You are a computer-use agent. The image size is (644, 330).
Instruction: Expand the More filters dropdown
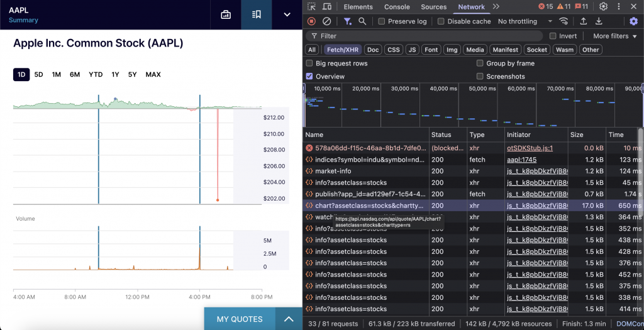[614, 36]
